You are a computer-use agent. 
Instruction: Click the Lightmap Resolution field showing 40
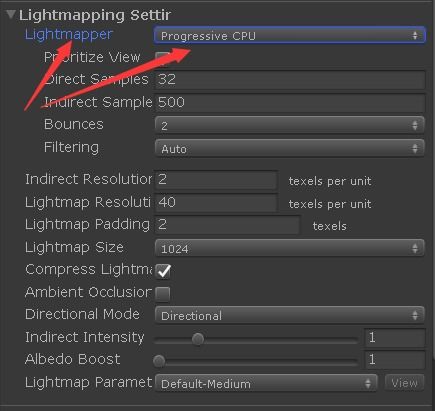tap(216, 202)
